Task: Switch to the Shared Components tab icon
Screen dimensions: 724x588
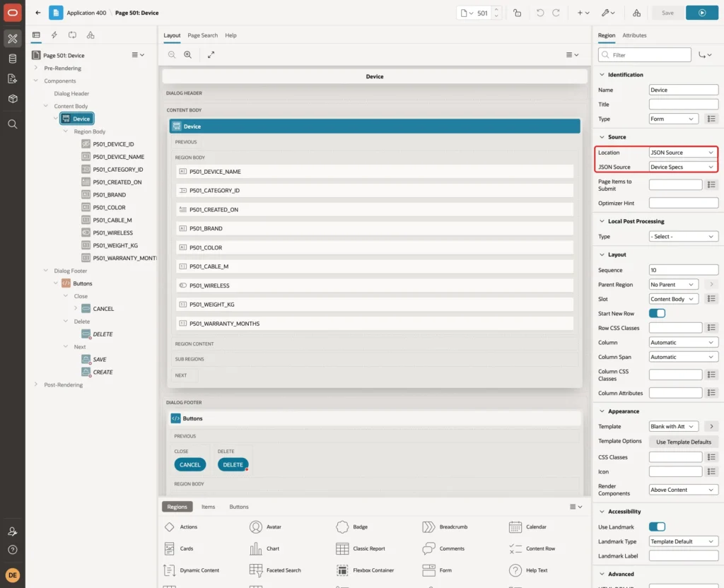Action: tap(90, 35)
